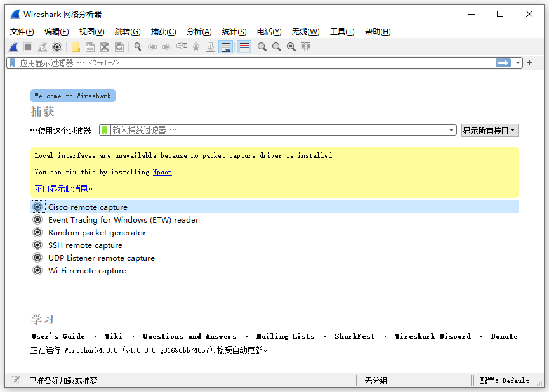Open the 无线(W) menu
Viewport: 549px width, 392px height.
[x=306, y=32]
